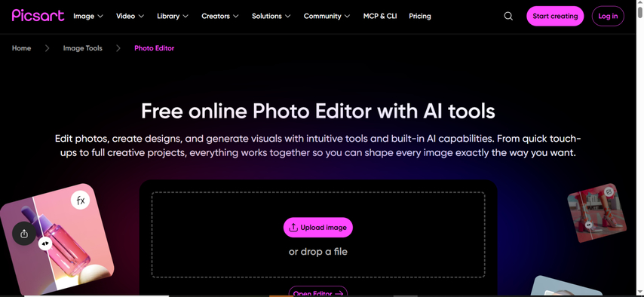Click the compare handle on shoes thumbnail
The image size is (644, 297).
pyautogui.click(x=588, y=225)
